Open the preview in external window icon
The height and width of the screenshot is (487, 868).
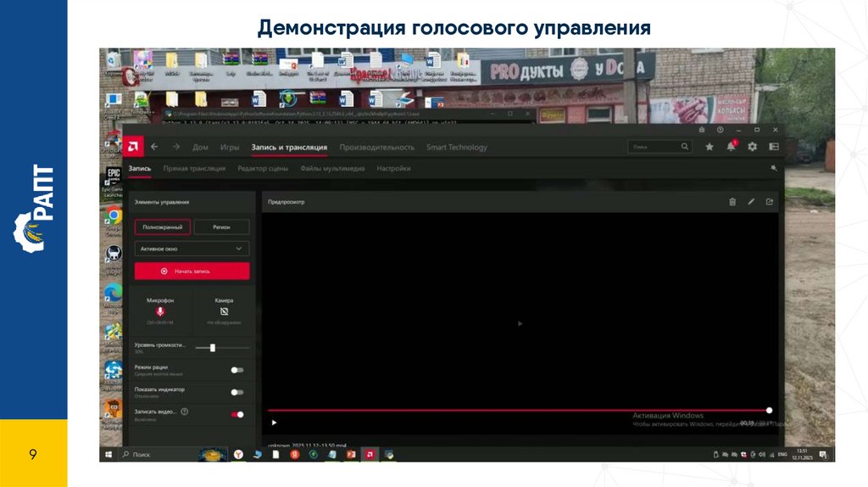770,202
